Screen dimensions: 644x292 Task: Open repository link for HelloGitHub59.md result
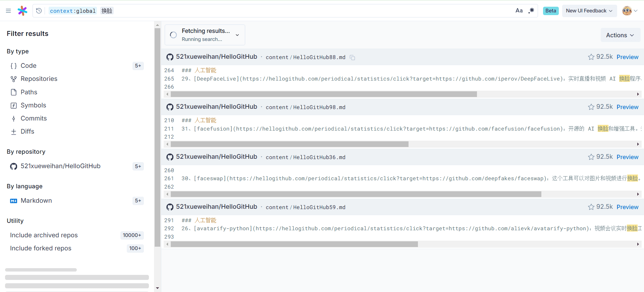(216, 207)
